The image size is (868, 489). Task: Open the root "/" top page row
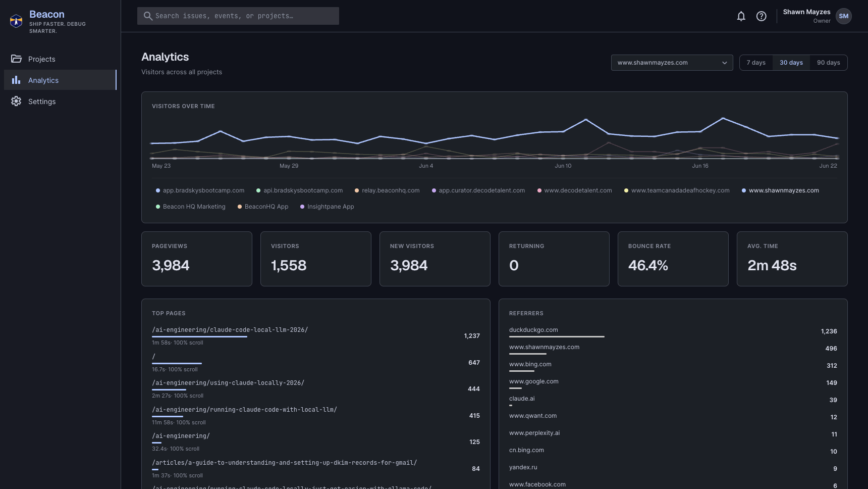point(316,363)
